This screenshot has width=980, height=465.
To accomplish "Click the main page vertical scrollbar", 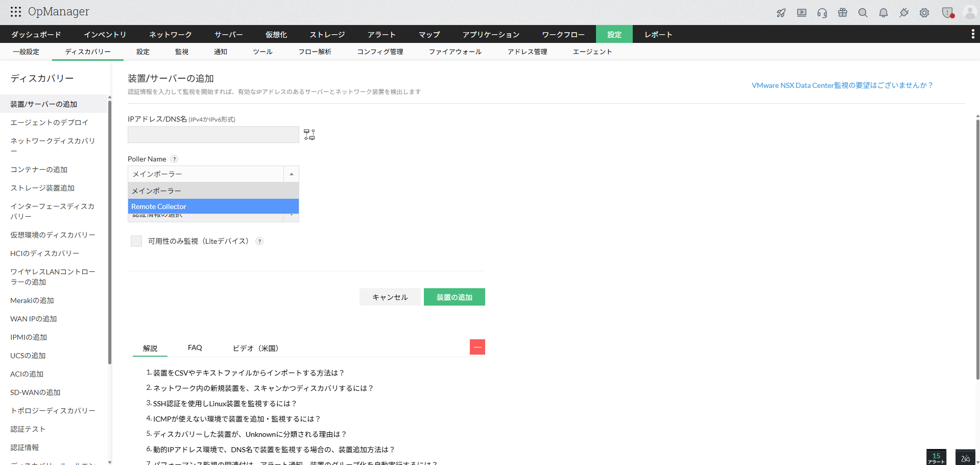I will tap(977, 249).
